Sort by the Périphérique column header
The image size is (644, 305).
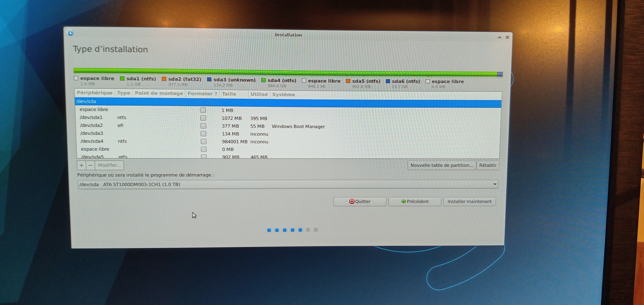coord(95,93)
